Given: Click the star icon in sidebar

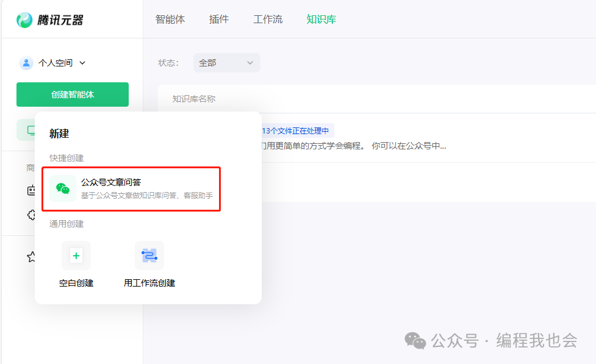Looking at the screenshot, I should (31, 257).
